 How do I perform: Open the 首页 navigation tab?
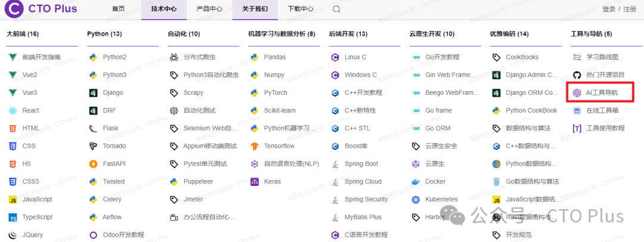coord(119,9)
